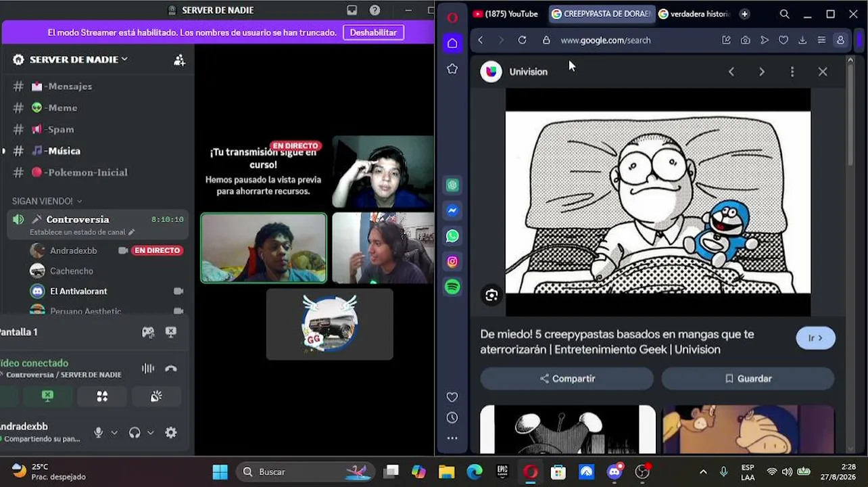Click Deshabilitar to disable Streamer mode
This screenshot has height=487, width=868.
(x=373, y=32)
